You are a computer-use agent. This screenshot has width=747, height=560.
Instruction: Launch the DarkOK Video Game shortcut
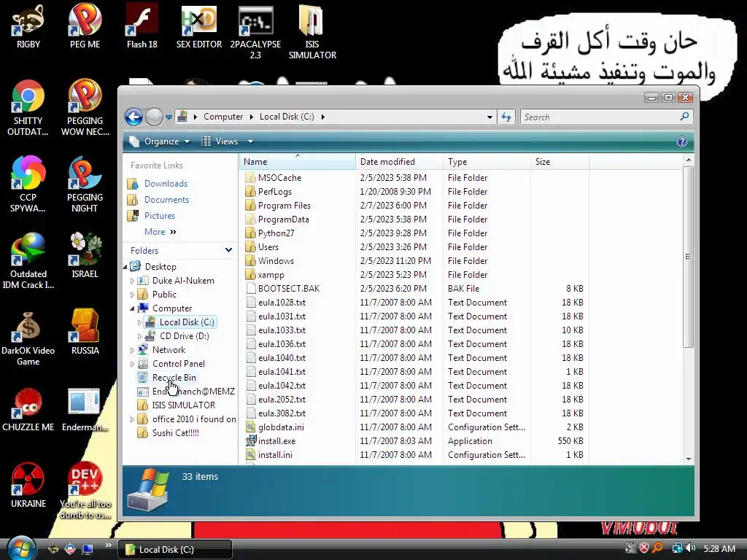[x=28, y=338]
